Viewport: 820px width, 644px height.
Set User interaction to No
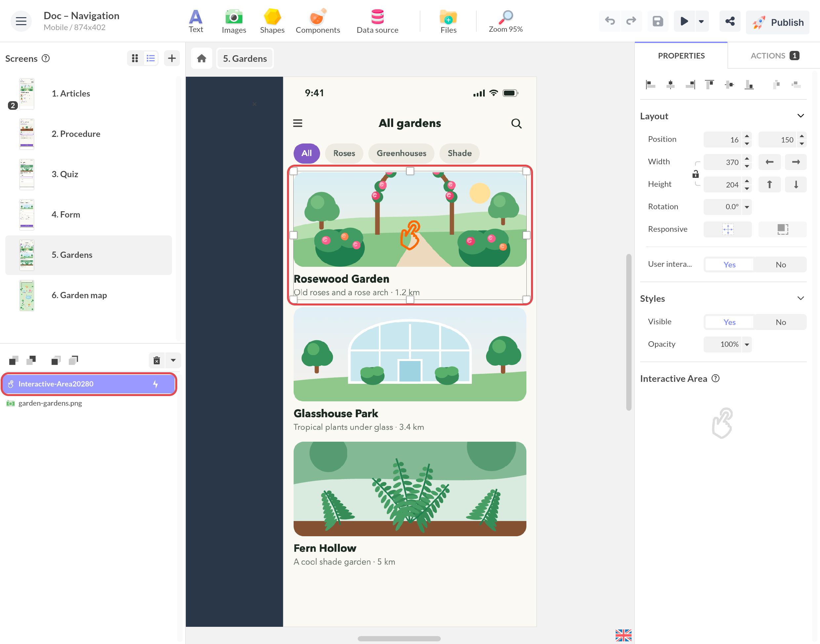point(780,265)
